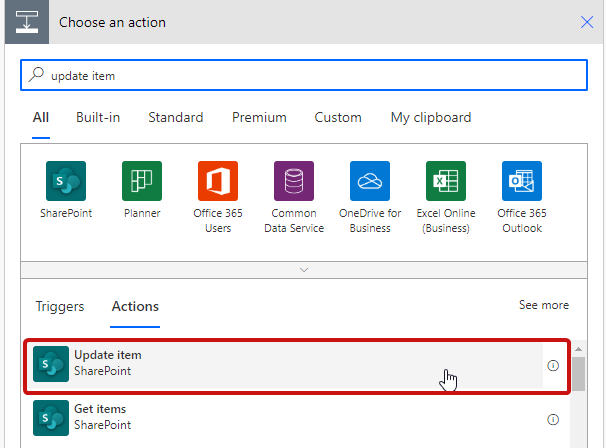Select OneDrive for Business connector
The image size is (606, 448).
coord(370,181)
